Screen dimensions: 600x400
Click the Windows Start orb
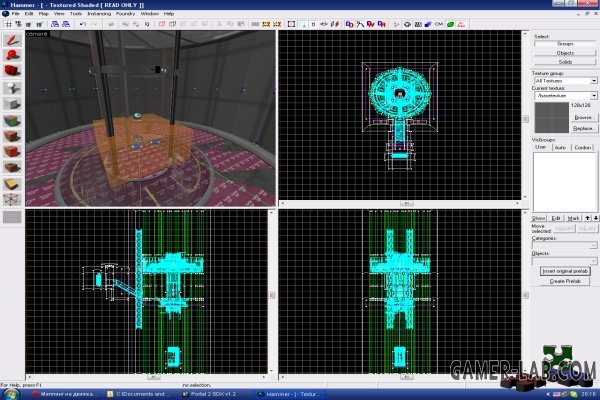point(10,394)
